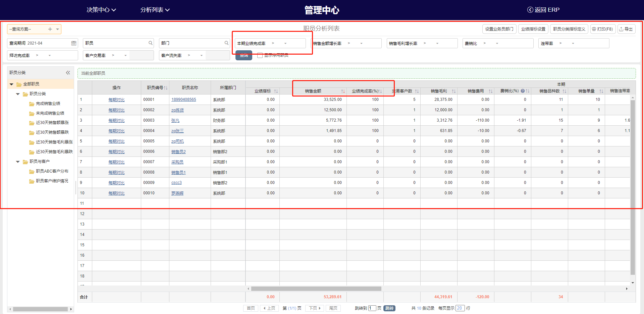Click the 导出 export button
Image resolution: width=644 pixels, height=314 pixels.
pyautogui.click(x=626, y=29)
